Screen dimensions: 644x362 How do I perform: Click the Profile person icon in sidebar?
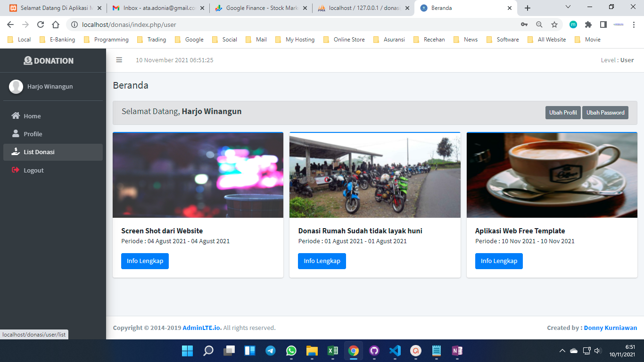click(16, 134)
